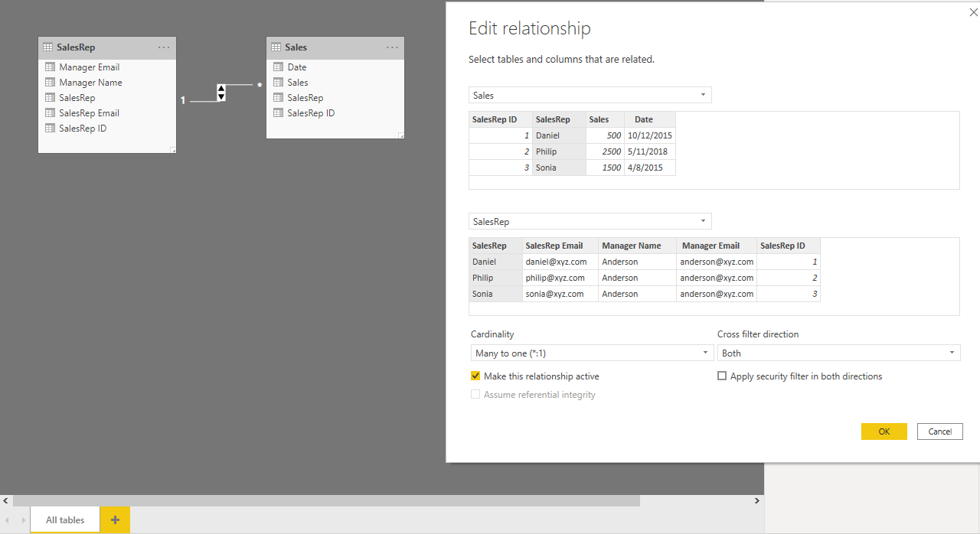The width and height of the screenshot is (980, 534).
Task: Open the Cardinality dropdown
Action: pyautogui.click(x=592, y=353)
